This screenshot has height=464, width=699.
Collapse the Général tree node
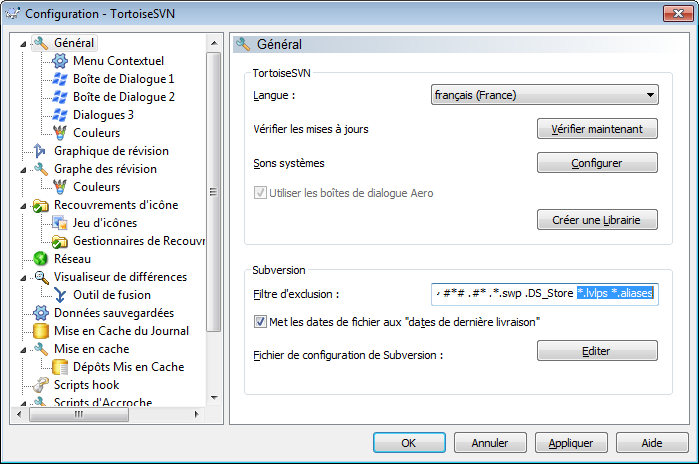point(23,44)
